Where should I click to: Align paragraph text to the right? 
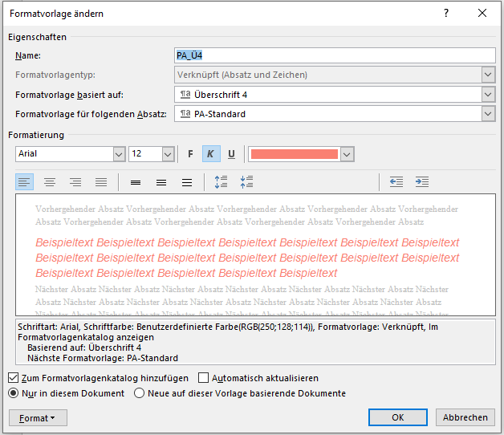pos(75,182)
